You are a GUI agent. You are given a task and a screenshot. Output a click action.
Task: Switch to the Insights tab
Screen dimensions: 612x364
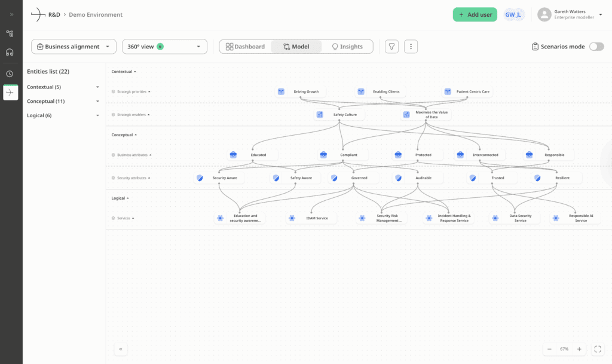pyautogui.click(x=347, y=47)
